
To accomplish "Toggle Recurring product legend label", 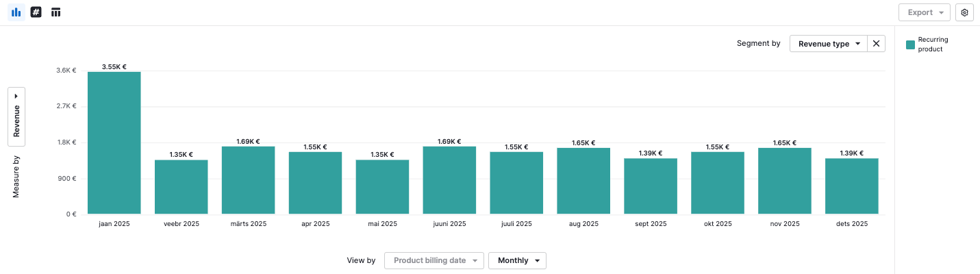I will [x=932, y=45].
